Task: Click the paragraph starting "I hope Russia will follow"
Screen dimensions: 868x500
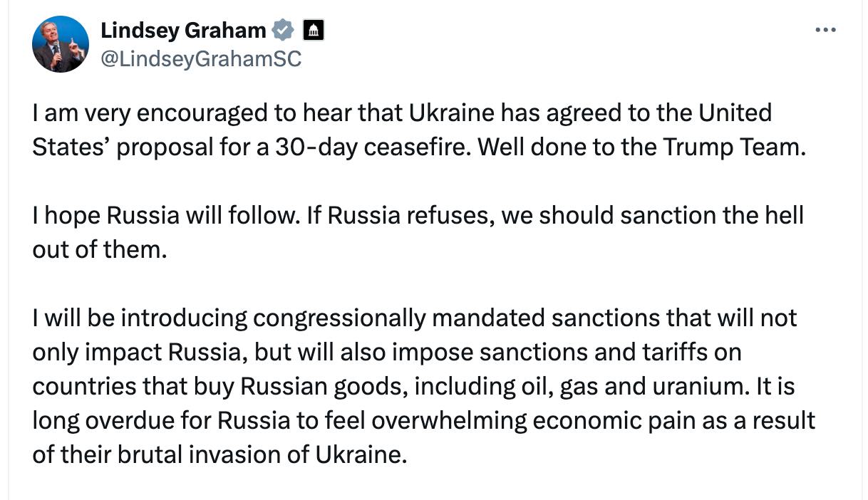Action: [418, 231]
